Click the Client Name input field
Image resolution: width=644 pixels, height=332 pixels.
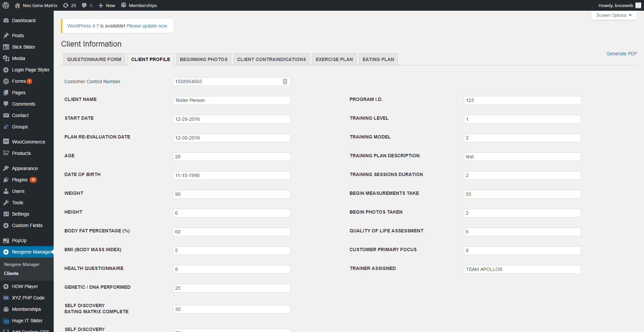coord(231,100)
